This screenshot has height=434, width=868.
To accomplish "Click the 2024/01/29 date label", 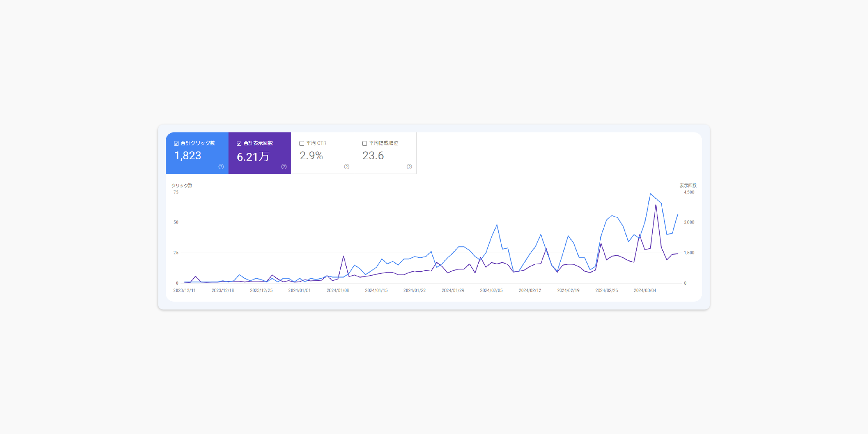I will (453, 290).
